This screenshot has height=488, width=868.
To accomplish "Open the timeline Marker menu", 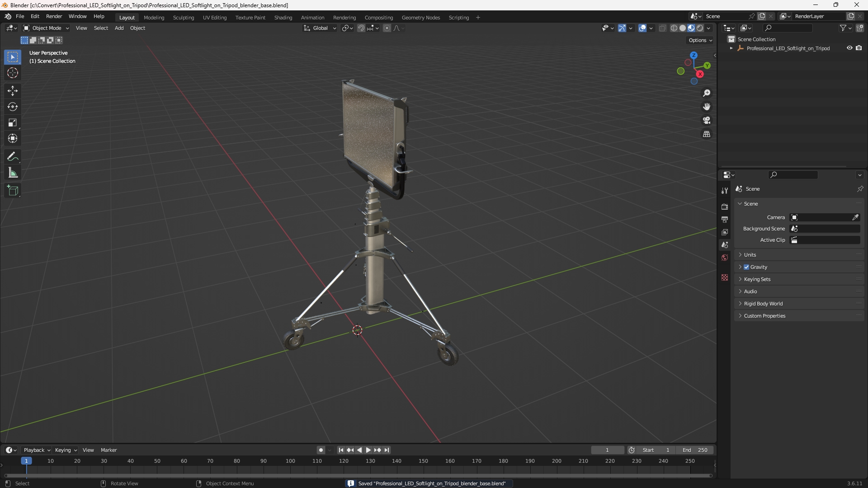I will (x=108, y=450).
